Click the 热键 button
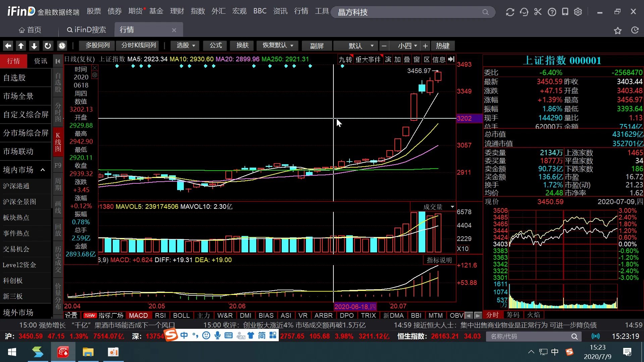Screen dimensions: 644x362 coord(443,46)
